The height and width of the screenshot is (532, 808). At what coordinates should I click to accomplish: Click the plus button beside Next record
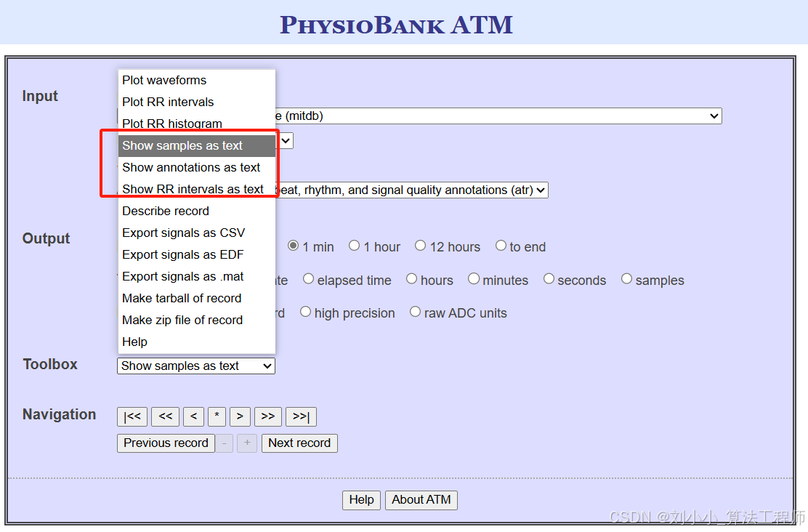click(x=247, y=443)
